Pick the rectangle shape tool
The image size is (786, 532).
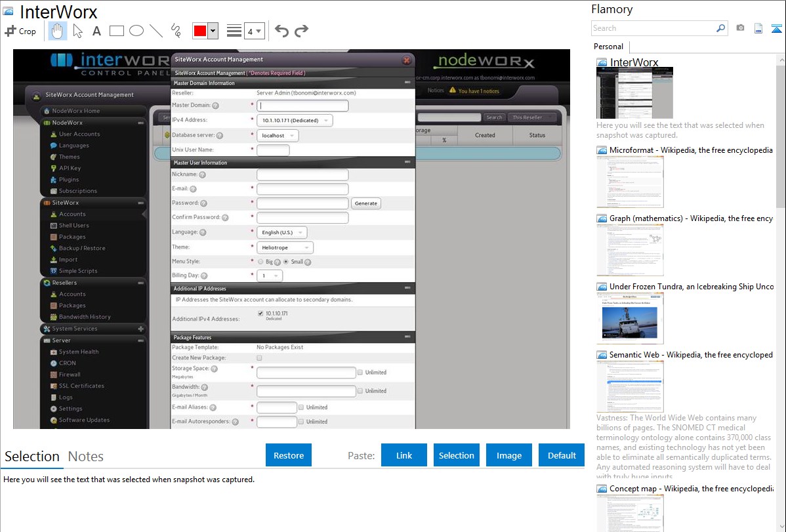pos(117,31)
